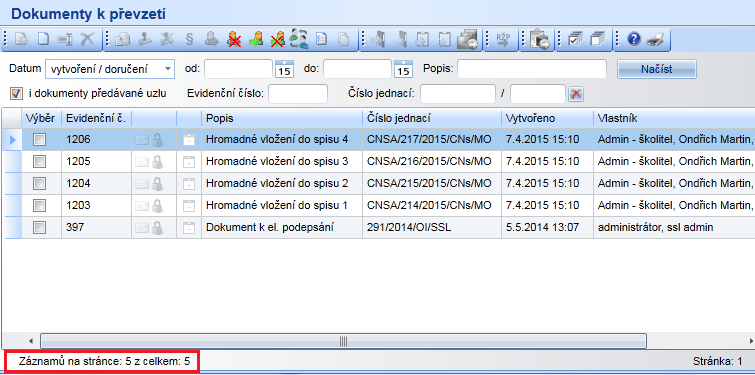Click the first Číslo jednací input field

pos(458,94)
